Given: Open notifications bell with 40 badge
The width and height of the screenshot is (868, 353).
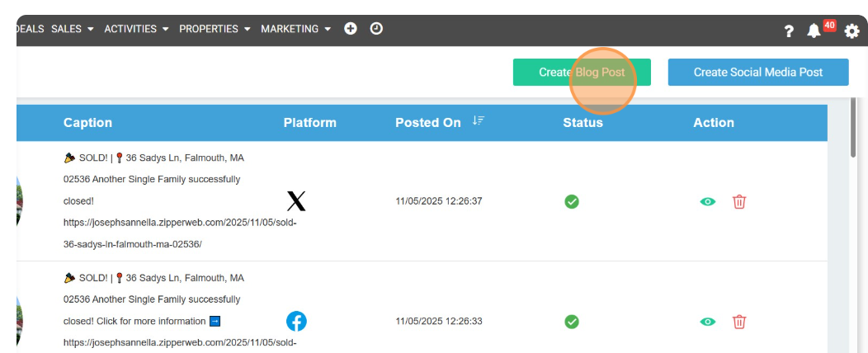Looking at the screenshot, I should [814, 31].
